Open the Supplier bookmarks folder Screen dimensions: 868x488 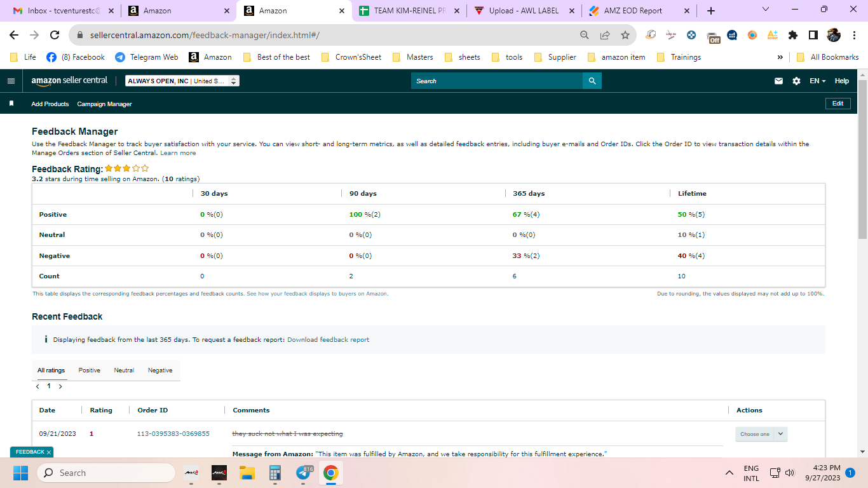[555, 57]
